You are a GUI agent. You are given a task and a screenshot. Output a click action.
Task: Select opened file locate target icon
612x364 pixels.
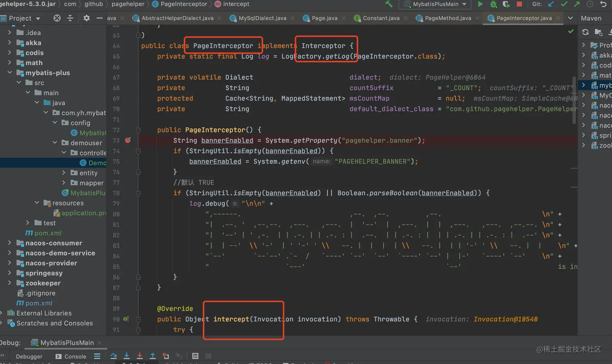(57, 18)
